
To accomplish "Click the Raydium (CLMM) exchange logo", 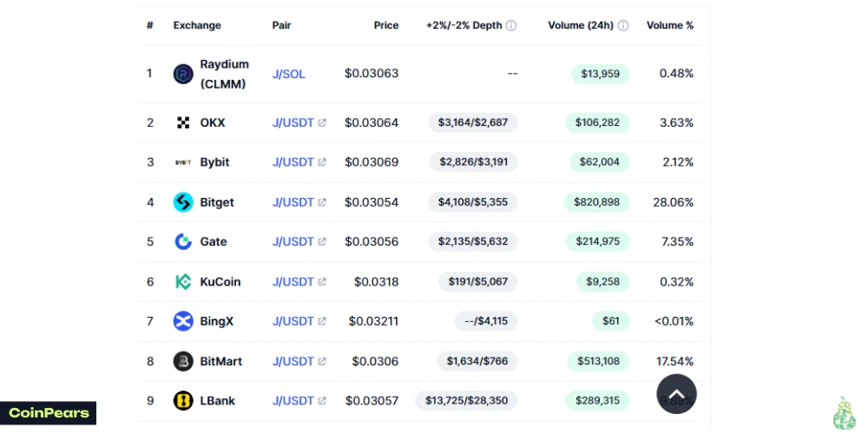I will [183, 74].
